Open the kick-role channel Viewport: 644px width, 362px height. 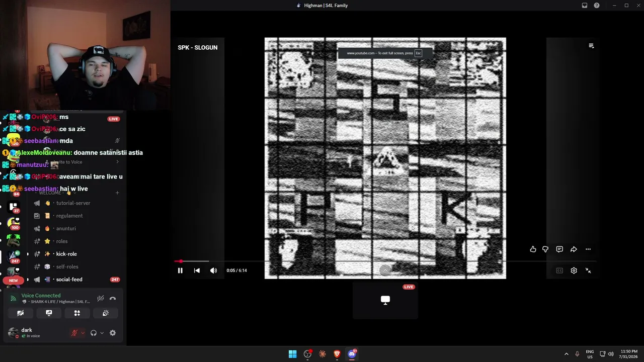coord(66,254)
